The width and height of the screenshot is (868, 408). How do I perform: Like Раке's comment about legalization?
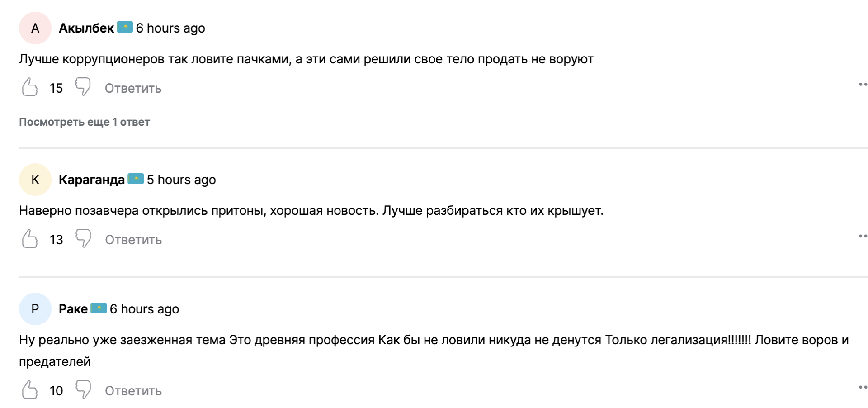coord(30,389)
